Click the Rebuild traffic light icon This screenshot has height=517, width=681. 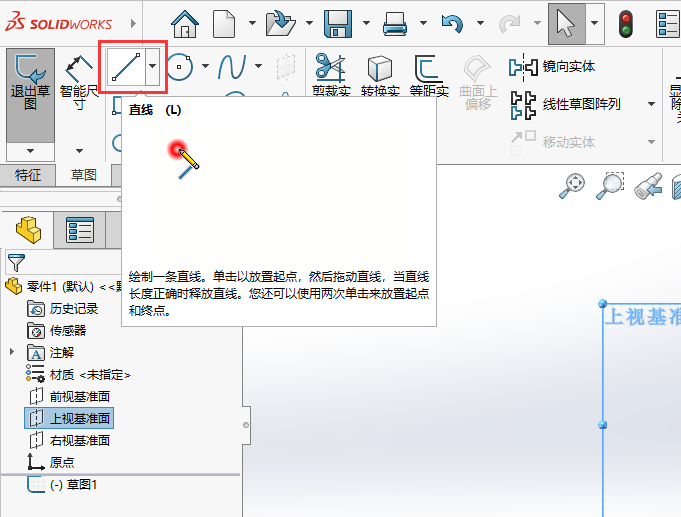click(625, 24)
